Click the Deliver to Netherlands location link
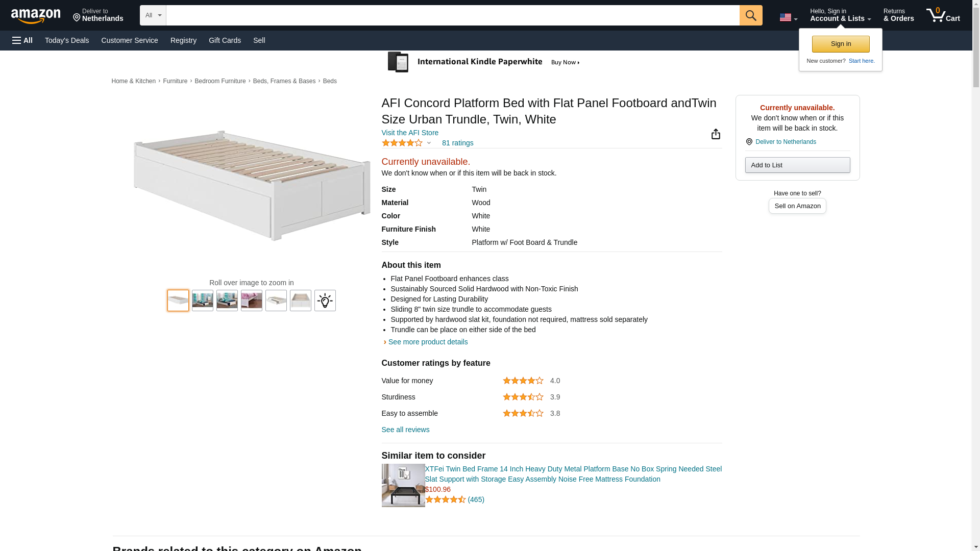980x551 pixels. 98,15
